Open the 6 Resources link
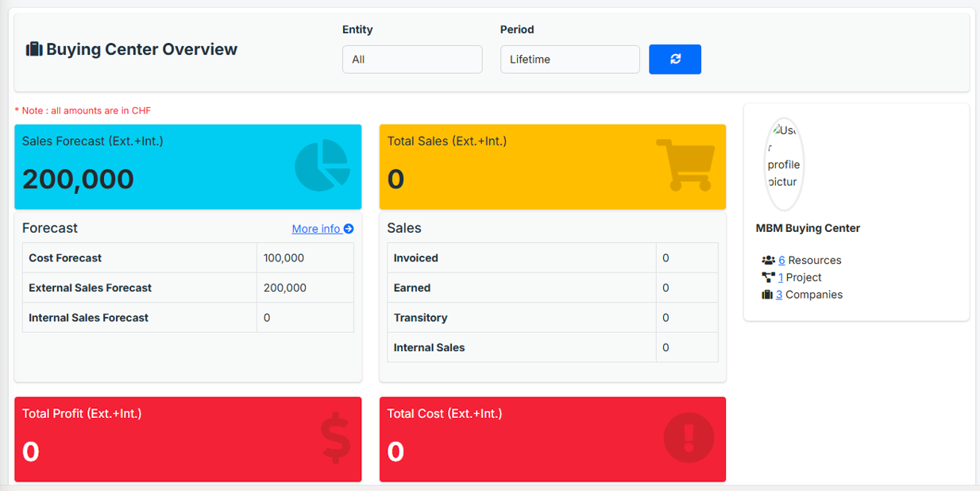 781,261
